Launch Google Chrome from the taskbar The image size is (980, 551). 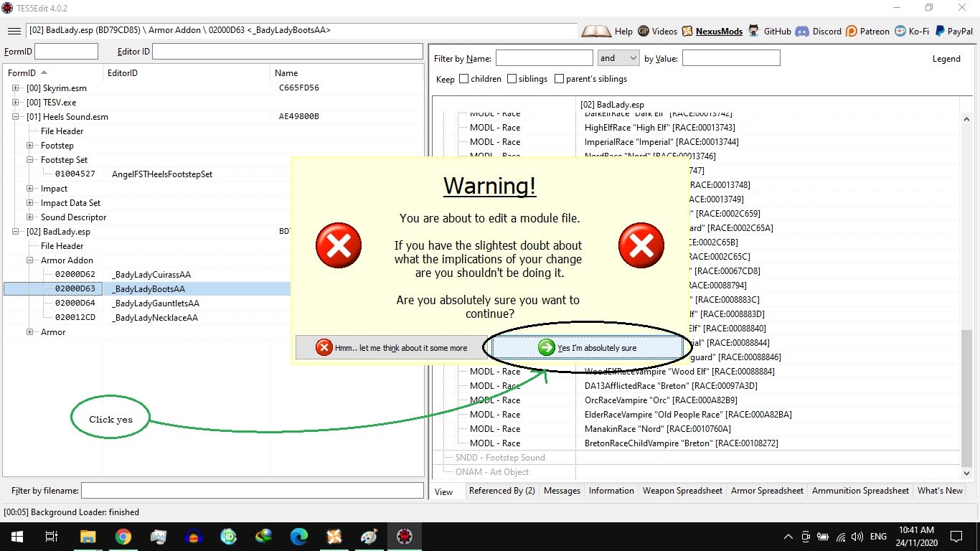(x=123, y=536)
